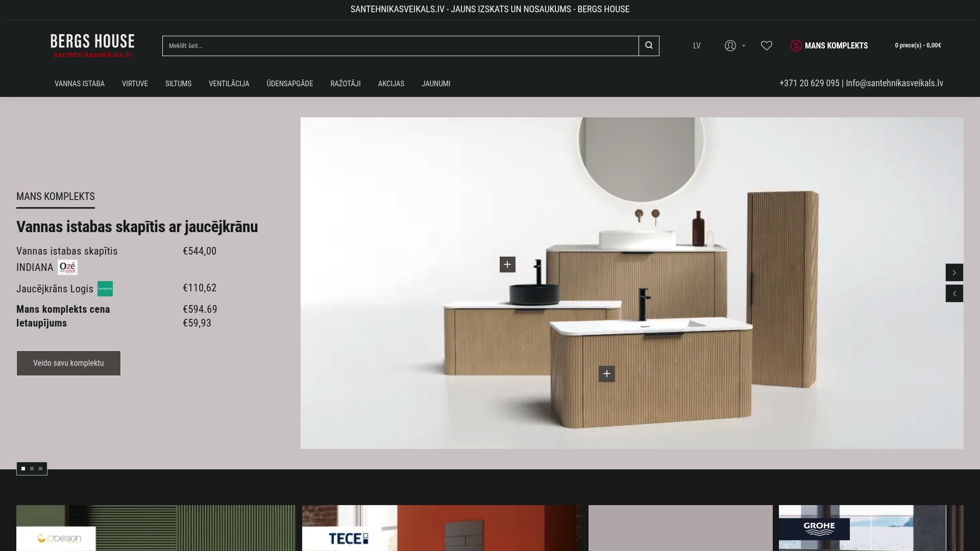
Task: Click the Jaucējkrāns Logis product link
Action: pyautogui.click(x=55, y=289)
